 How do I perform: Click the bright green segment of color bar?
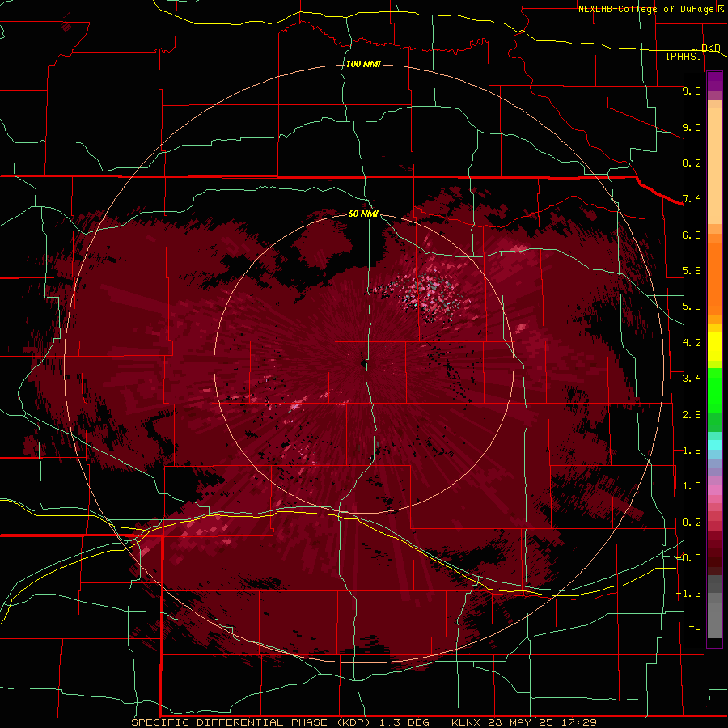point(714,390)
